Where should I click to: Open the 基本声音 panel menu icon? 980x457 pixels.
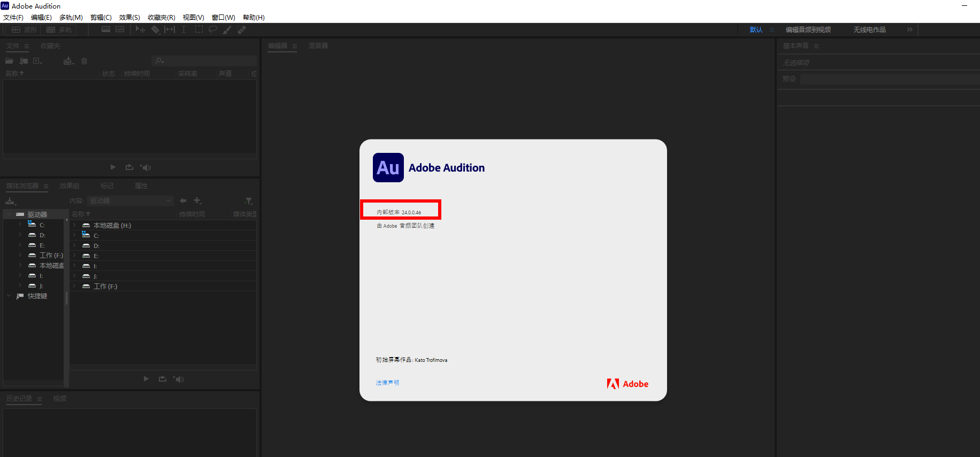click(816, 47)
